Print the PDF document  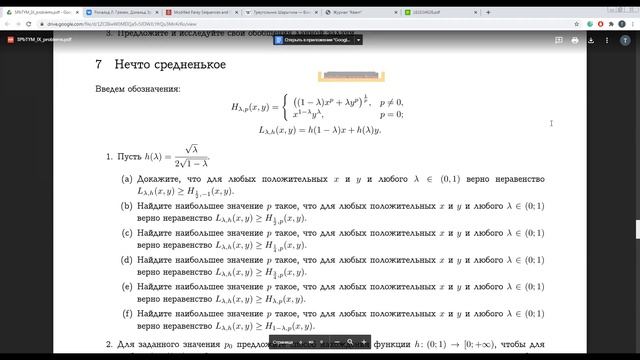(x=575, y=40)
